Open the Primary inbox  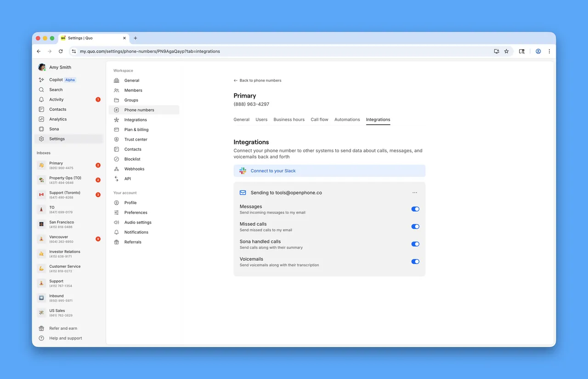coord(69,166)
